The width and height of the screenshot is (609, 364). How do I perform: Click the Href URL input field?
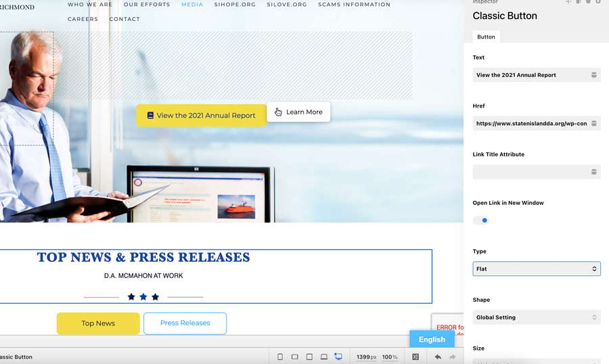click(x=531, y=124)
